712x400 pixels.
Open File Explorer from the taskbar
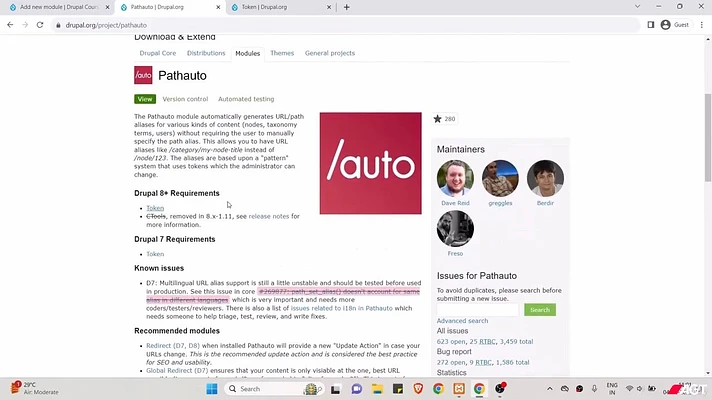click(x=377, y=389)
